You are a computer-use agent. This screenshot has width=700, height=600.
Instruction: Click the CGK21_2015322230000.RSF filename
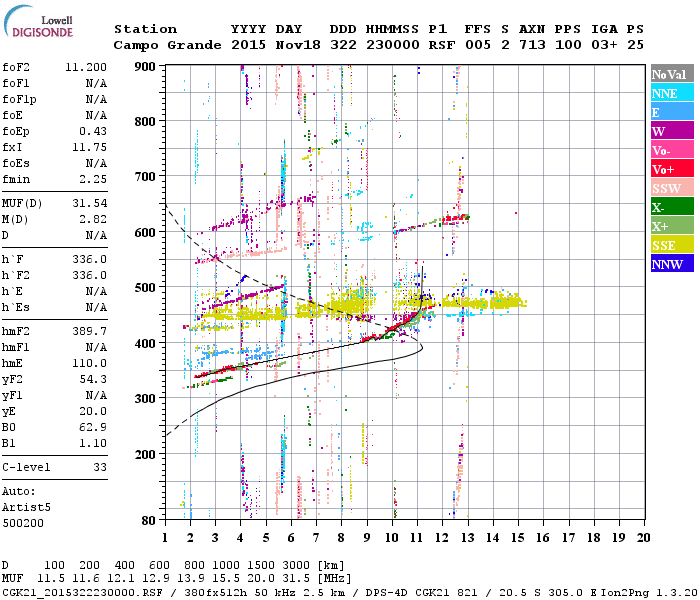pyautogui.click(x=82, y=593)
